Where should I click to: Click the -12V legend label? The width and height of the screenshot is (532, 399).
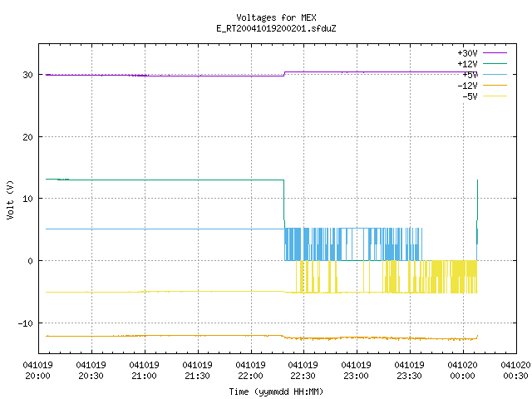click(467, 86)
